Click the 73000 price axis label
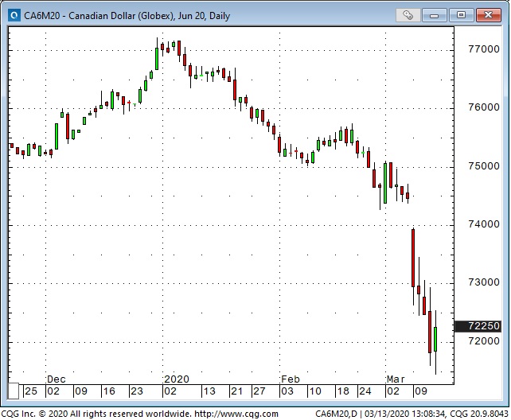This screenshot has height=420, width=511. 484,282
